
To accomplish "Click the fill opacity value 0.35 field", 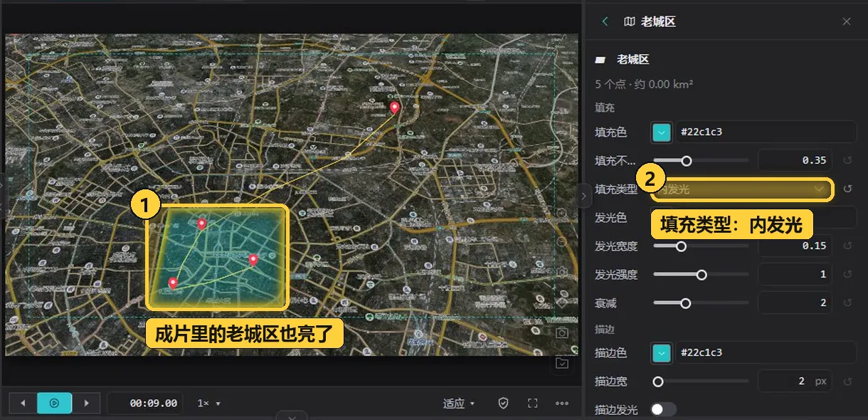I will tap(795, 160).
